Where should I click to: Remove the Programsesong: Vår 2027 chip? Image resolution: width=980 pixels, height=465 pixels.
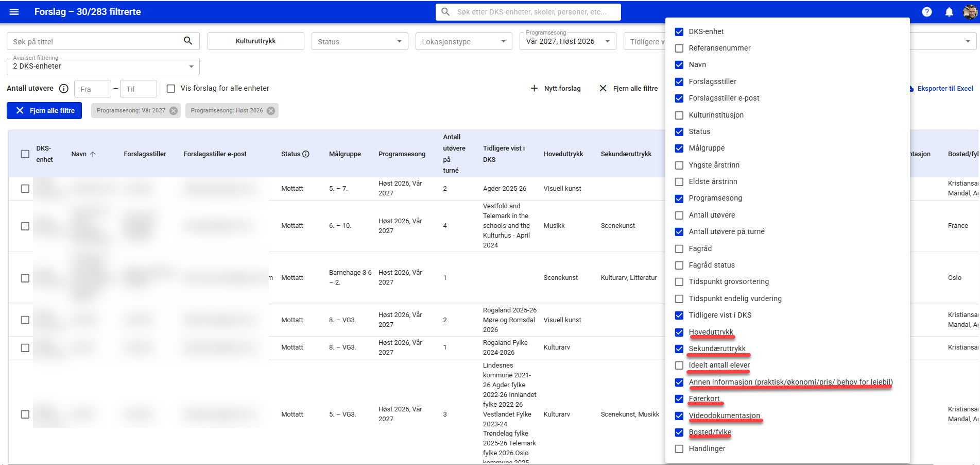(174, 111)
